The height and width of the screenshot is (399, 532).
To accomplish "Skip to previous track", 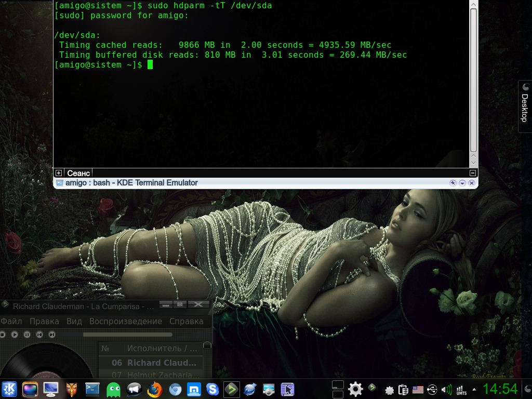I will (39, 335).
